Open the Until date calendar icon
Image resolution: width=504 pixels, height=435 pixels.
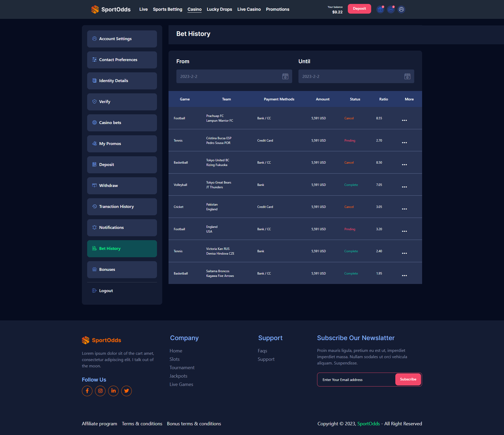click(x=407, y=76)
